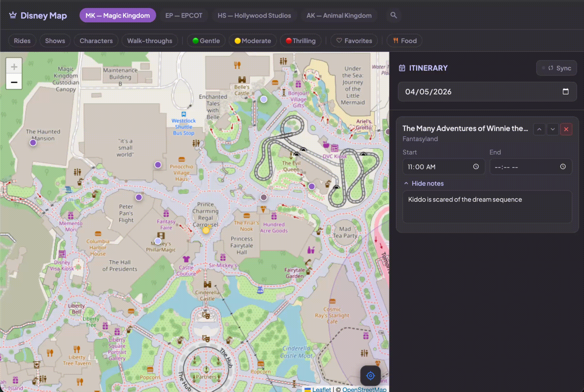Click the Memento Mori gift shop icon

[71, 215]
